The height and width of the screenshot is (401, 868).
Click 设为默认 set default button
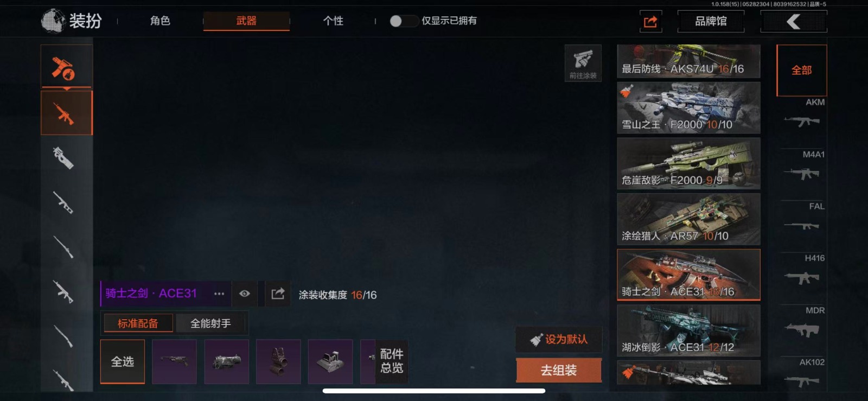point(559,339)
